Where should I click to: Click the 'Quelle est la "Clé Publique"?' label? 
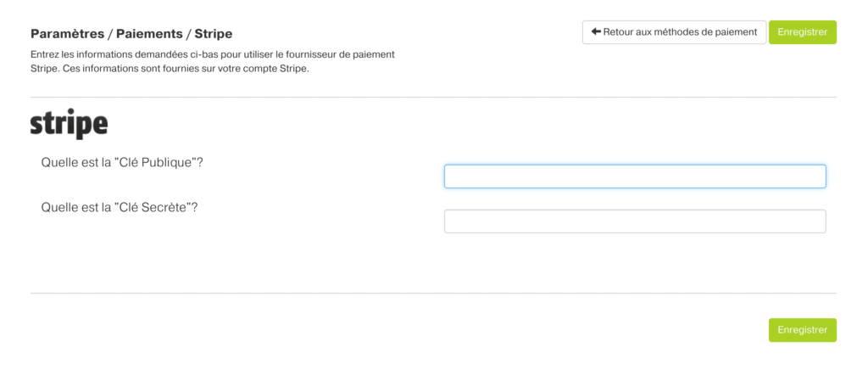point(122,163)
